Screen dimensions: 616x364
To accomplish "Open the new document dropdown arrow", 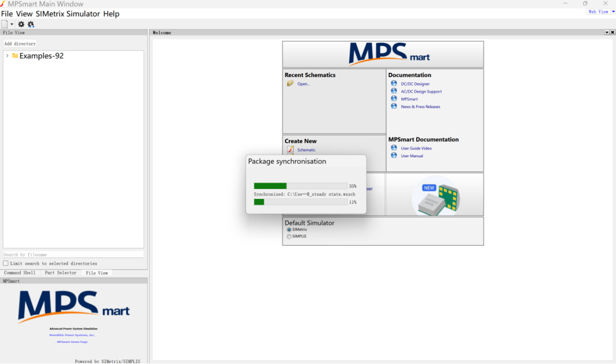I will click(x=12, y=24).
